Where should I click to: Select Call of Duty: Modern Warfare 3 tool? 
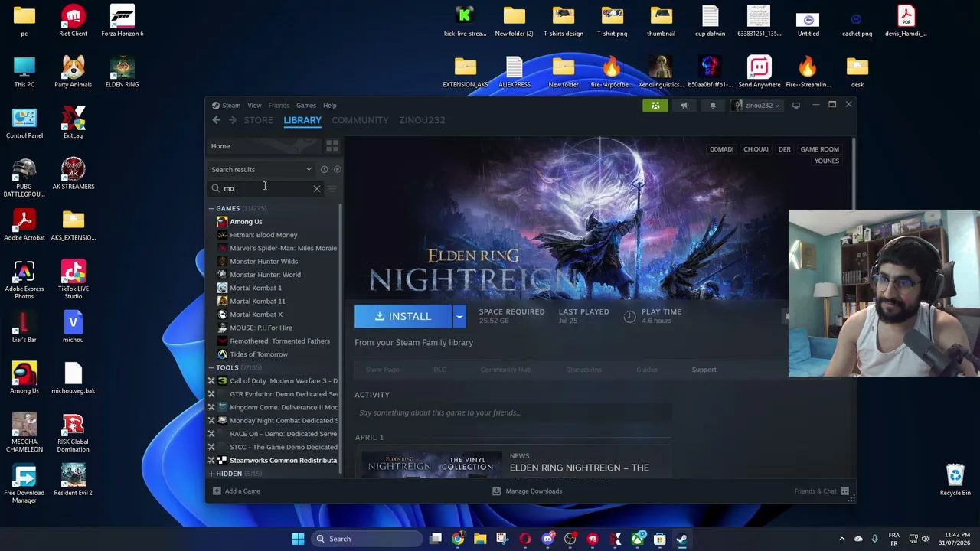[x=283, y=381]
